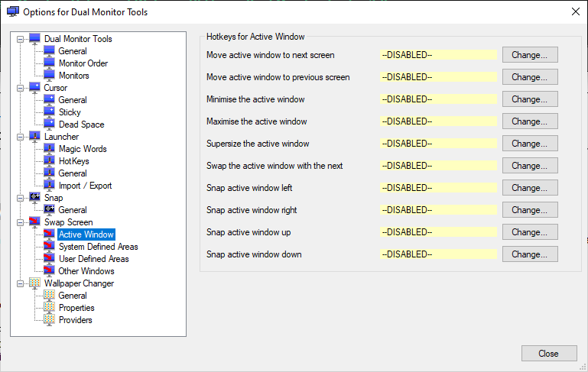
Task: Click the icon beside Dead Space
Action: pyautogui.click(x=49, y=125)
